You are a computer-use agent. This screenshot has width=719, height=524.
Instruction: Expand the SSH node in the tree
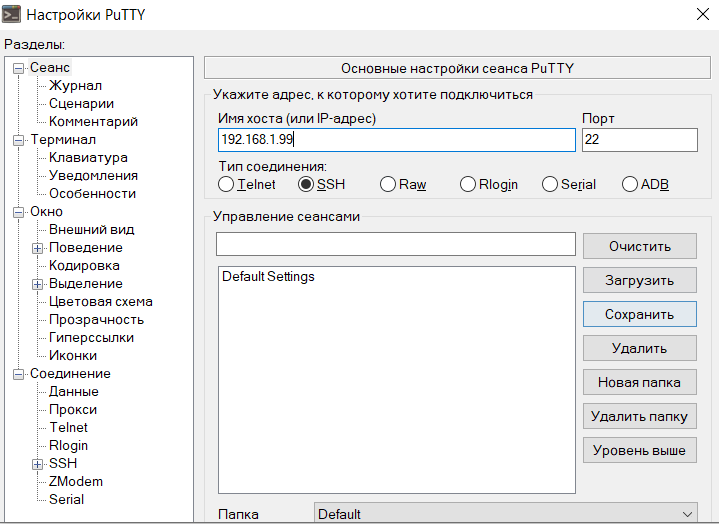click(38, 464)
